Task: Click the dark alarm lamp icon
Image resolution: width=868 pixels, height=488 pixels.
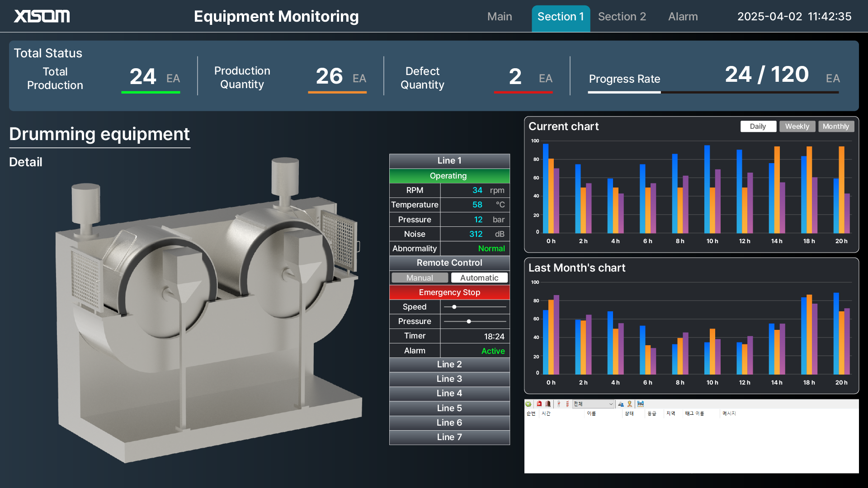Action: [x=547, y=404]
